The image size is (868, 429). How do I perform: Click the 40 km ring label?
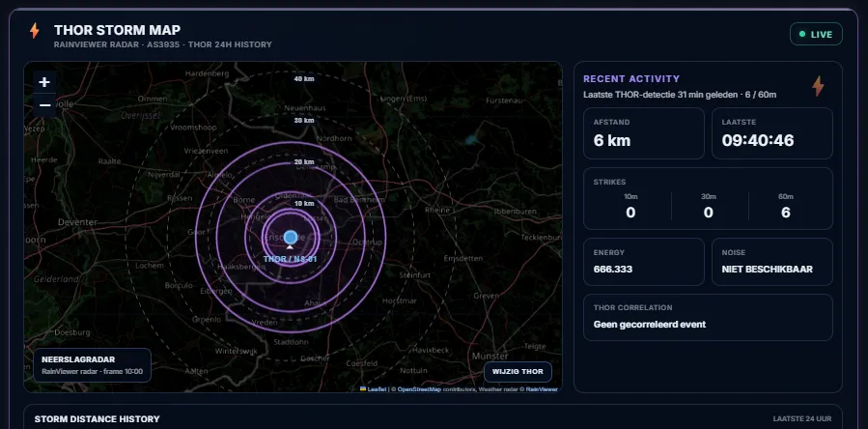[304, 78]
